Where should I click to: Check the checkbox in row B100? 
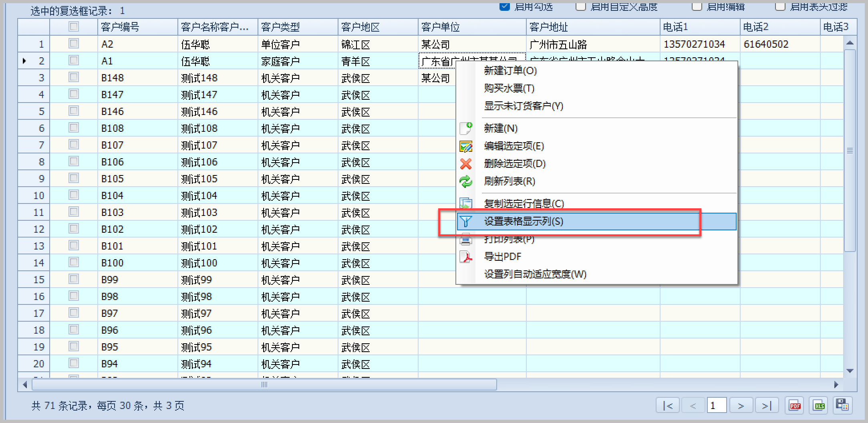coord(74,262)
